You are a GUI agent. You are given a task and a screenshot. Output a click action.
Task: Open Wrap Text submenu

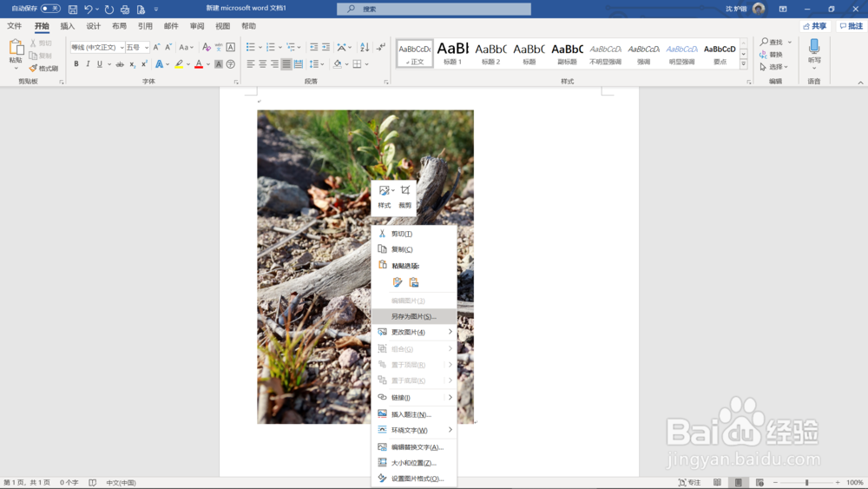click(414, 430)
